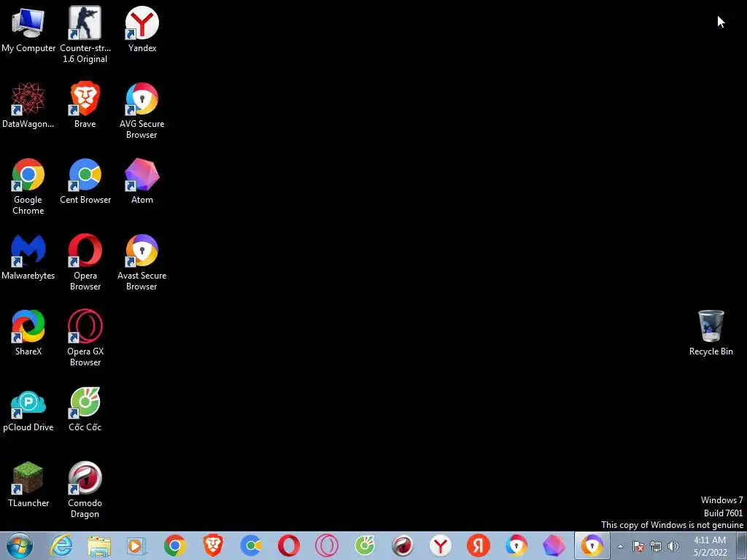Select the Yandex desktop shortcut
Screen dimensions: 747x560
tap(142, 29)
